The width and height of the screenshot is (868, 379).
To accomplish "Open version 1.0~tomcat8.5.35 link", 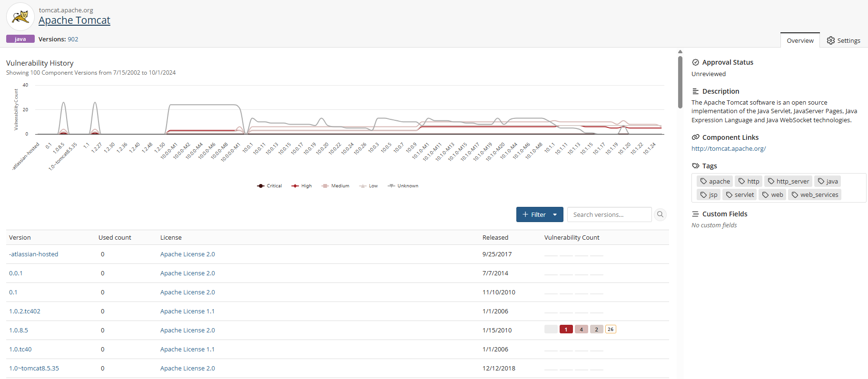I will point(34,368).
